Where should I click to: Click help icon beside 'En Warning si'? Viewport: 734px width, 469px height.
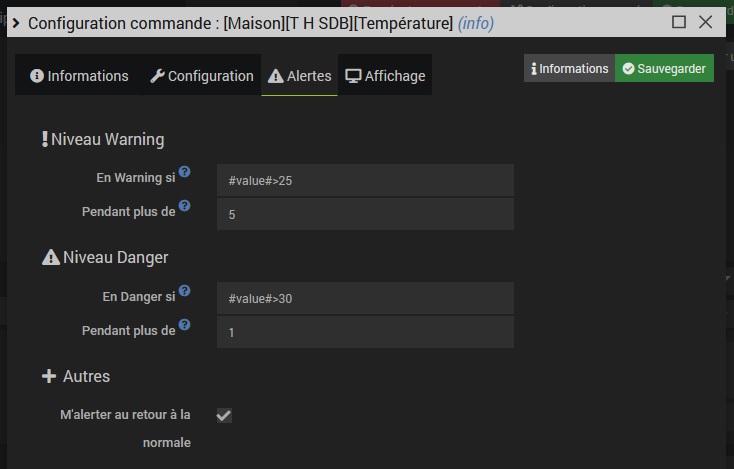185,172
